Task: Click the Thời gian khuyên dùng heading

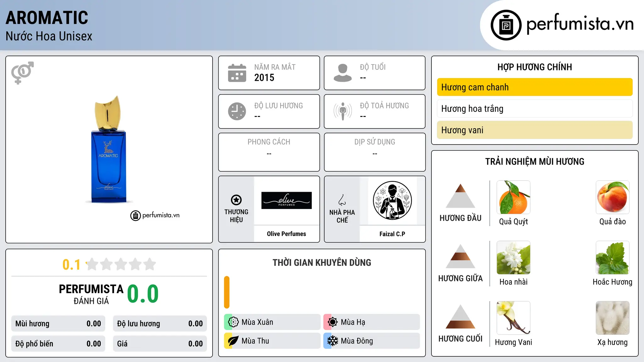Action: tap(322, 262)
